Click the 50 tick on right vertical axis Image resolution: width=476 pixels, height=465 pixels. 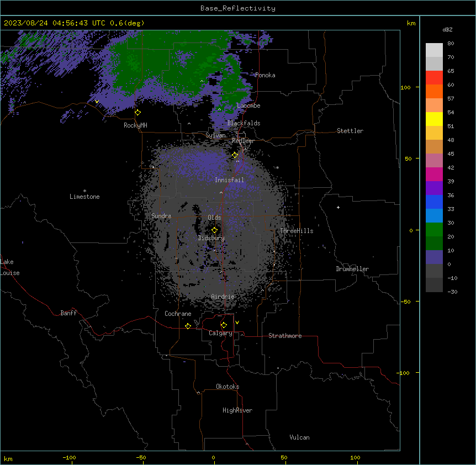coord(408,158)
